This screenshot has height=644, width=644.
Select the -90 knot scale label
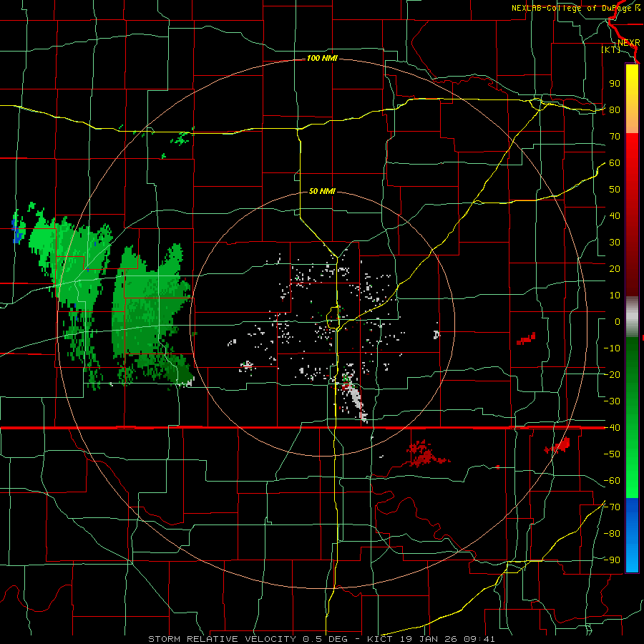(x=612, y=560)
